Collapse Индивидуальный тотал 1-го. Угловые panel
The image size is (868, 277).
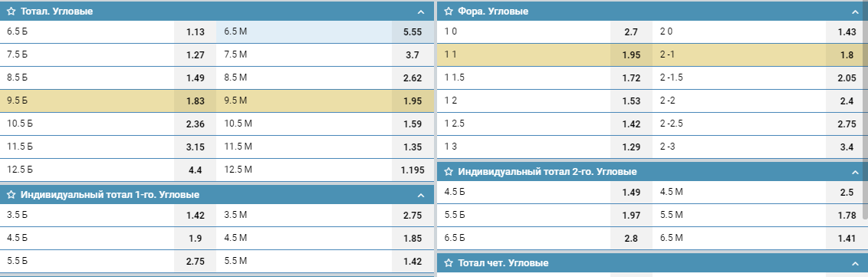coord(421,195)
